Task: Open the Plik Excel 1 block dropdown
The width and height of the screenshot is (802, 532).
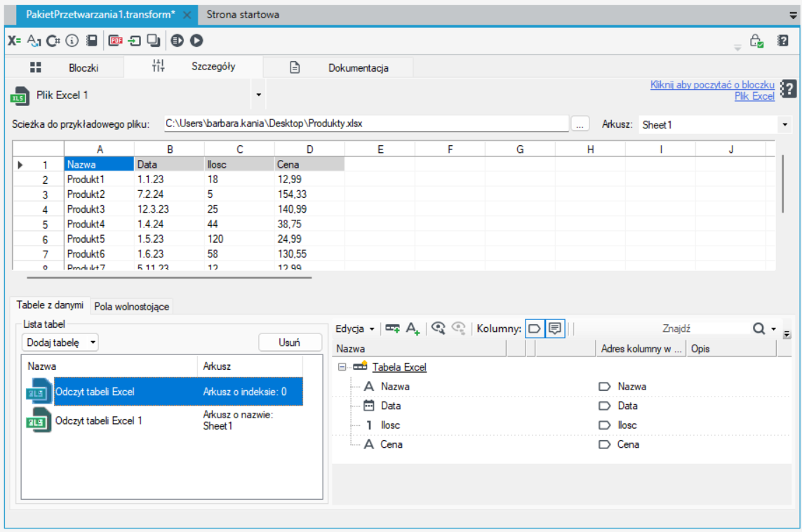Action: pos(259,95)
